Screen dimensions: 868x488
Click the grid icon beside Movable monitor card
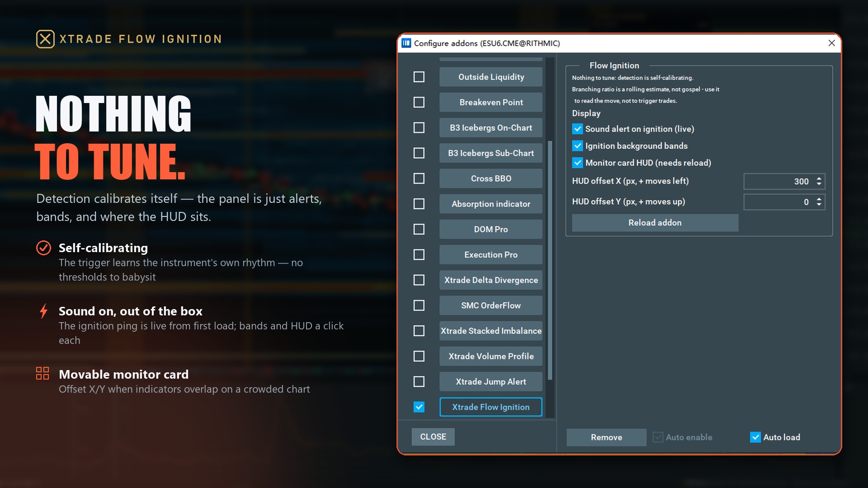[x=42, y=373]
